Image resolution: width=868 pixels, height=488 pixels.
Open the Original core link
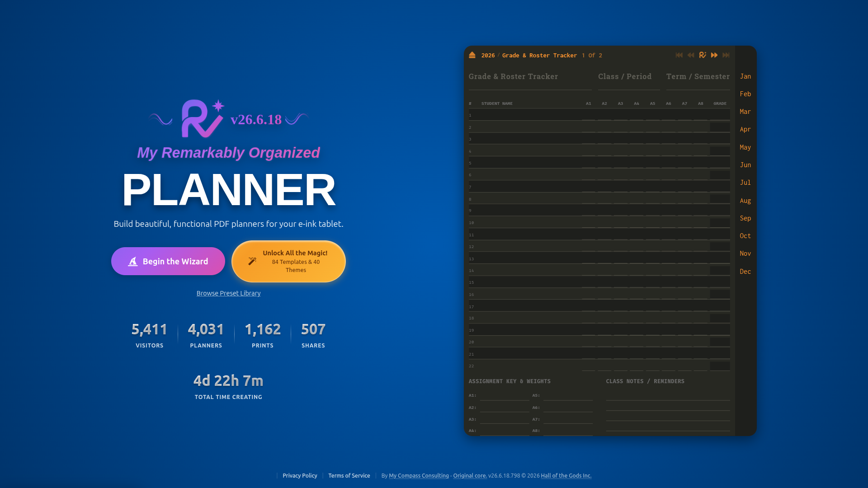470,475
